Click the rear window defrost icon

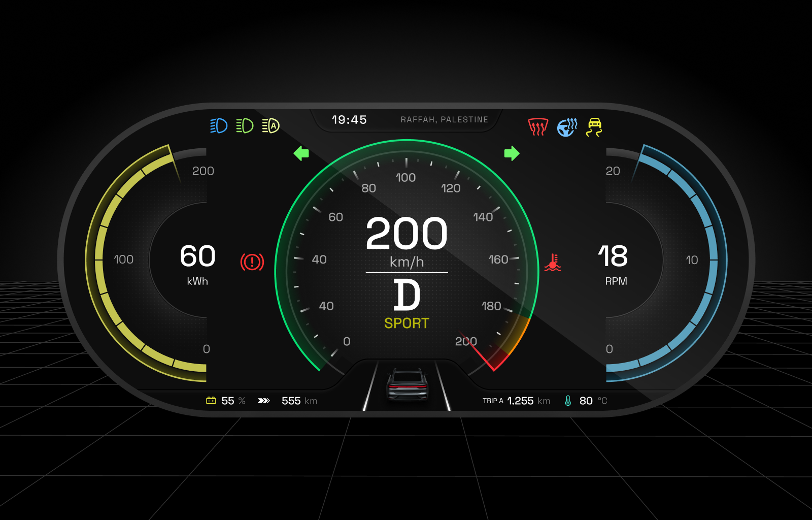[537, 127]
